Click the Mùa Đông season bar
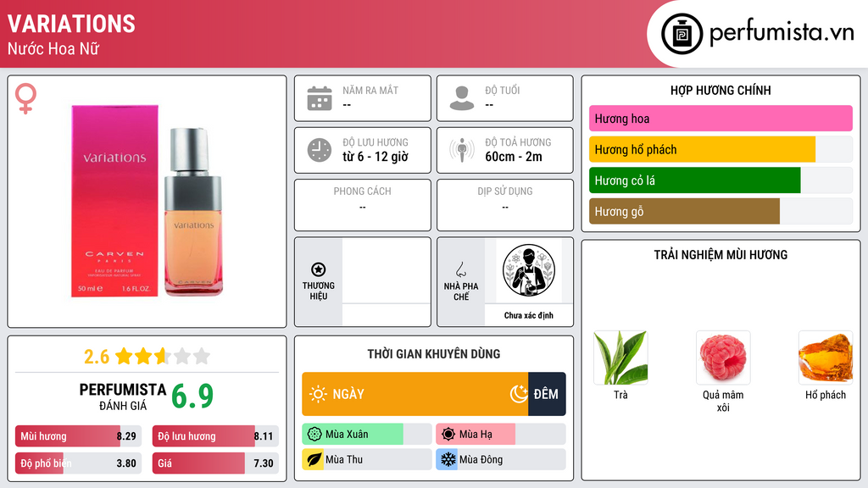The width and height of the screenshot is (868, 488). (x=501, y=459)
